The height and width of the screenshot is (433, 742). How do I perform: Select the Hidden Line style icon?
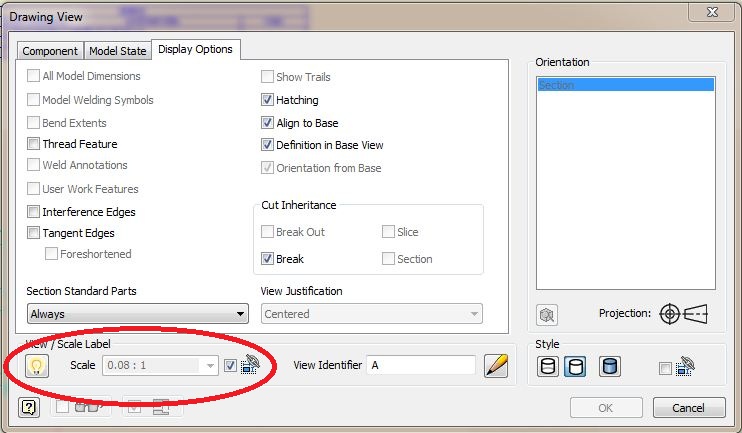[548, 366]
